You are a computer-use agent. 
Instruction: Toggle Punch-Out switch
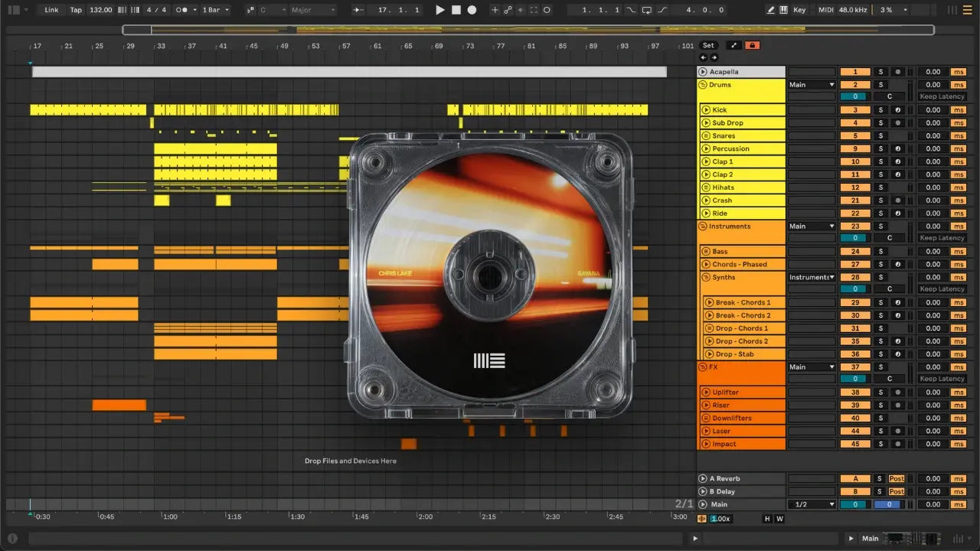click(x=662, y=10)
